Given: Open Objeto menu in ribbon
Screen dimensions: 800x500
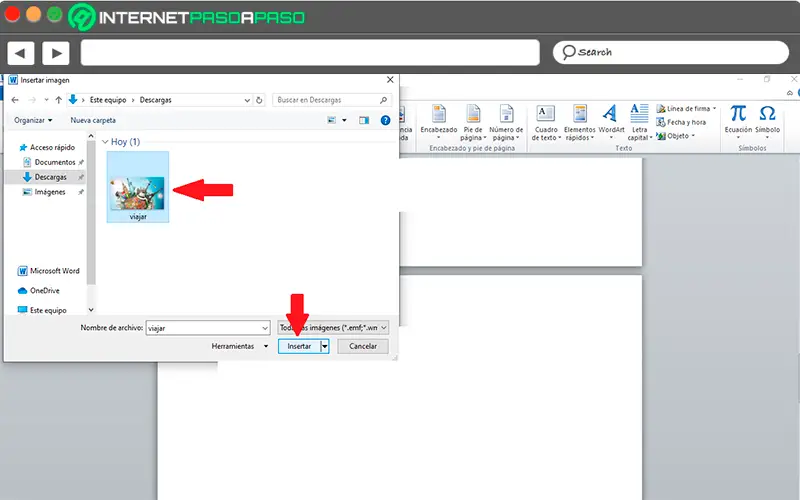Looking at the screenshot, I should click(676, 136).
